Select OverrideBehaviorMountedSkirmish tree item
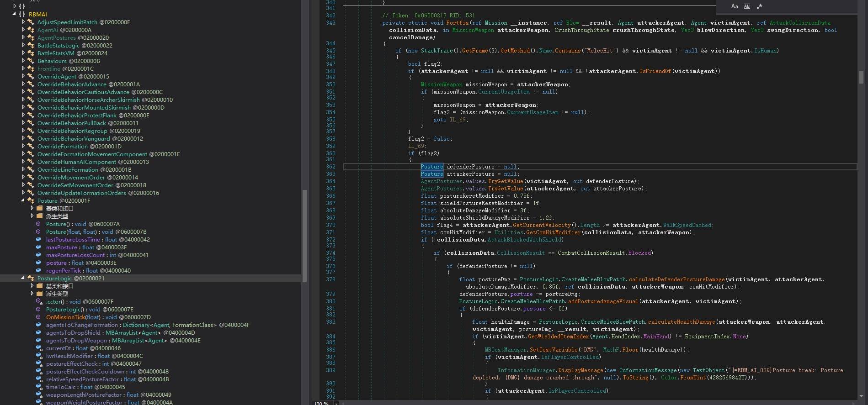868x405 pixels. [x=101, y=107]
